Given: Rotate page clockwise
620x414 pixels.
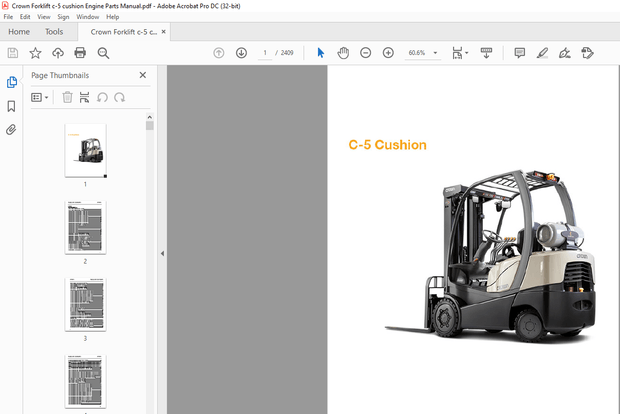Looking at the screenshot, I should click(119, 97).
